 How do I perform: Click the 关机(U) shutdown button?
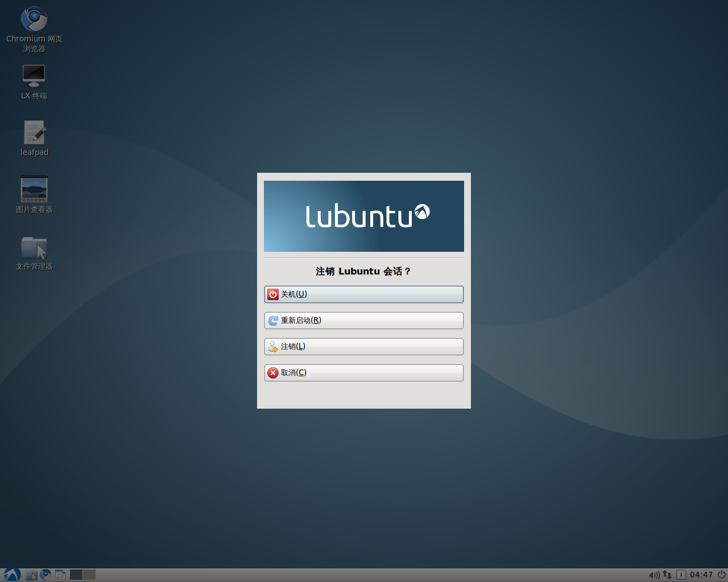click(364, 294)
